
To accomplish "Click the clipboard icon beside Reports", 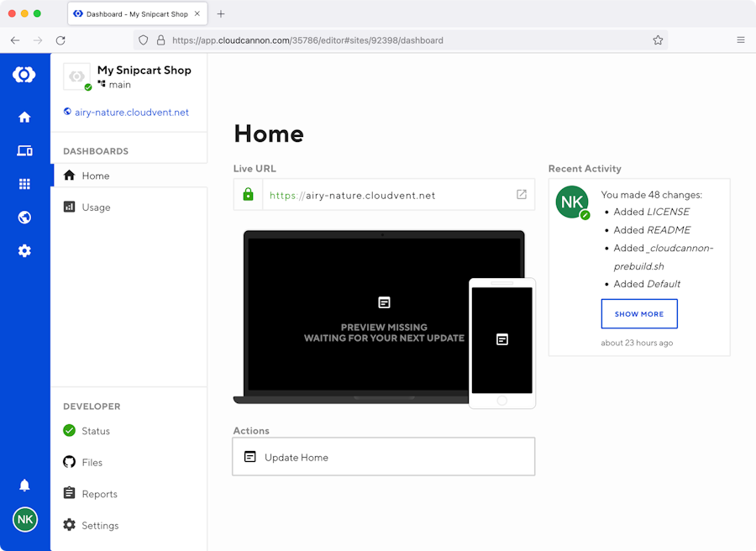I will coord(70,493).
